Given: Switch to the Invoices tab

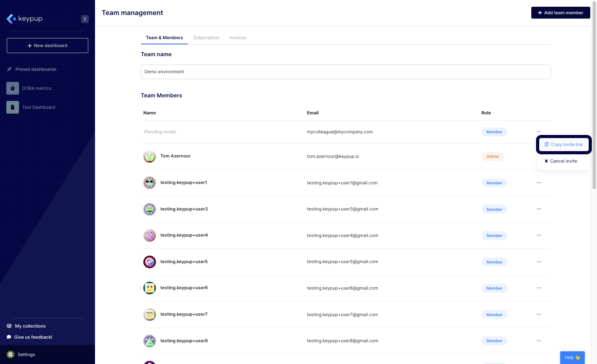Looking at the screenshot, I should [238, 38].
